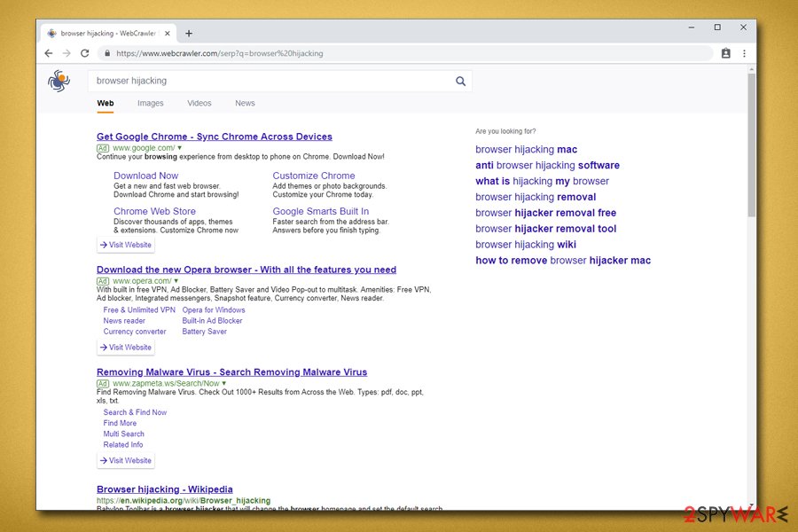Screen dimensions: 798x532
Task: Click Visit Website under zapmeta ad
Action: click(x=126, y=461)
